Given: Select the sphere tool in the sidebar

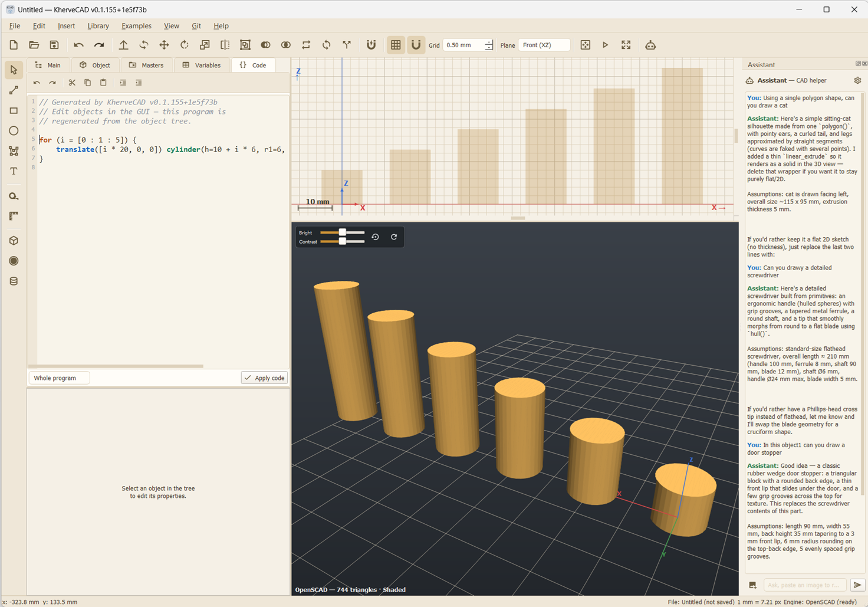Looking at the screenshot, I should point(14,261).
